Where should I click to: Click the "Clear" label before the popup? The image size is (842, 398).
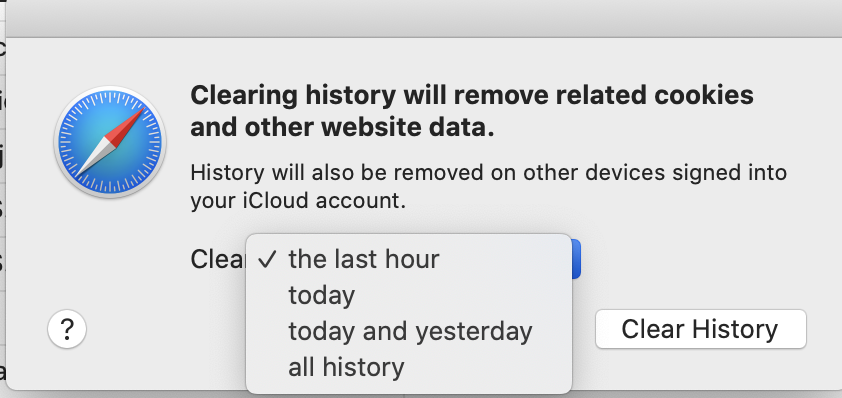click(218, 259)
